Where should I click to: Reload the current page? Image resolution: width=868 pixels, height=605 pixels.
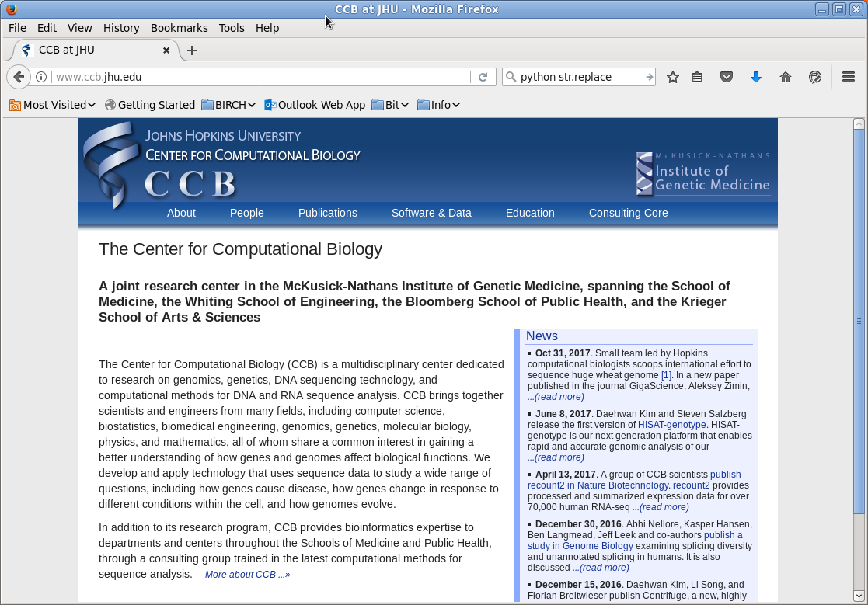click(x=483, y=77)
